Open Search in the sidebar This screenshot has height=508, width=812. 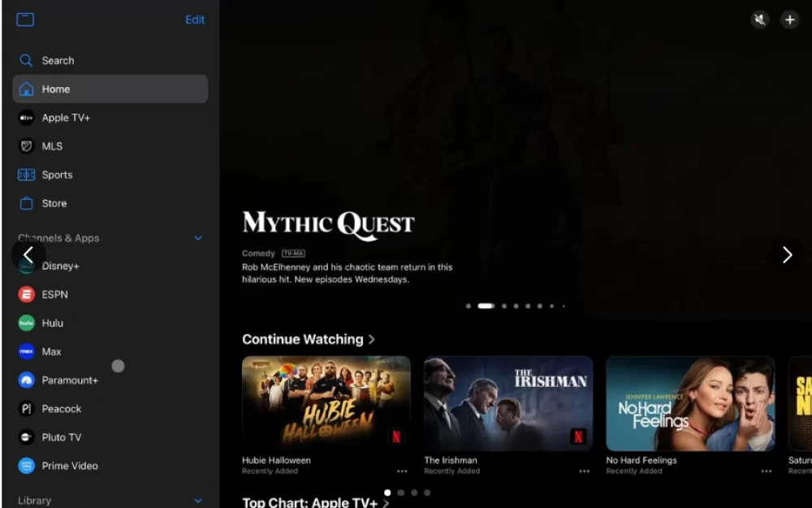point(110,61)
